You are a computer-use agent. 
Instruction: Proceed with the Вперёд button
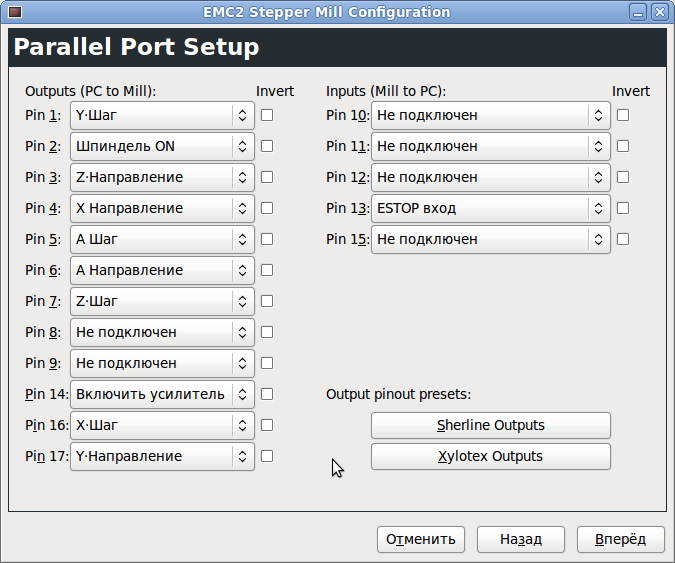click(620, 539)
